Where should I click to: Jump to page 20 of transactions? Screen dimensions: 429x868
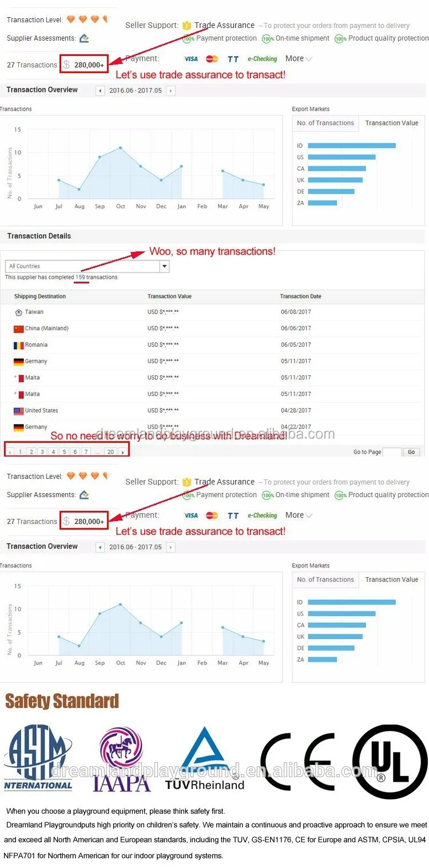click(x=110, y=451)
